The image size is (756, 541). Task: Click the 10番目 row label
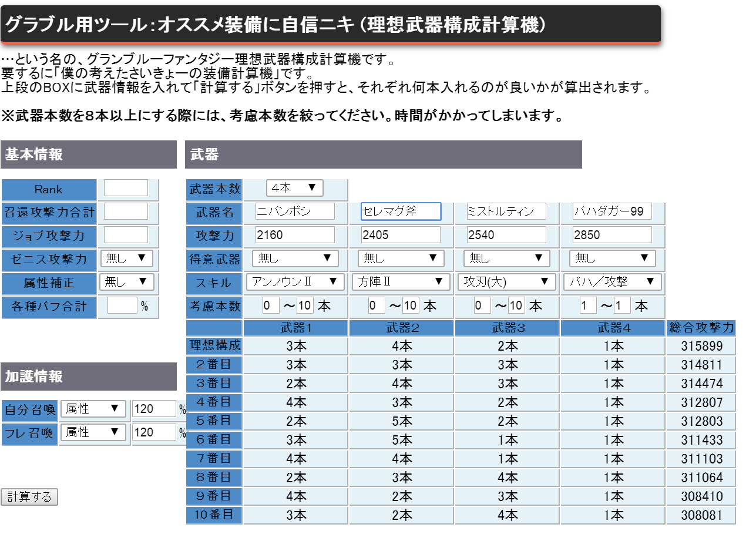pos(214,515)
